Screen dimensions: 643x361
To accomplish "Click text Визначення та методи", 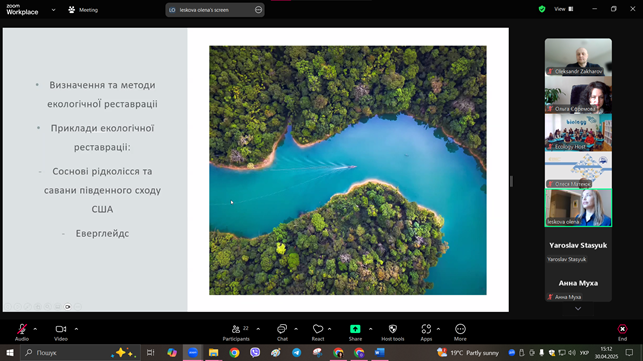I will click(103, 85).
